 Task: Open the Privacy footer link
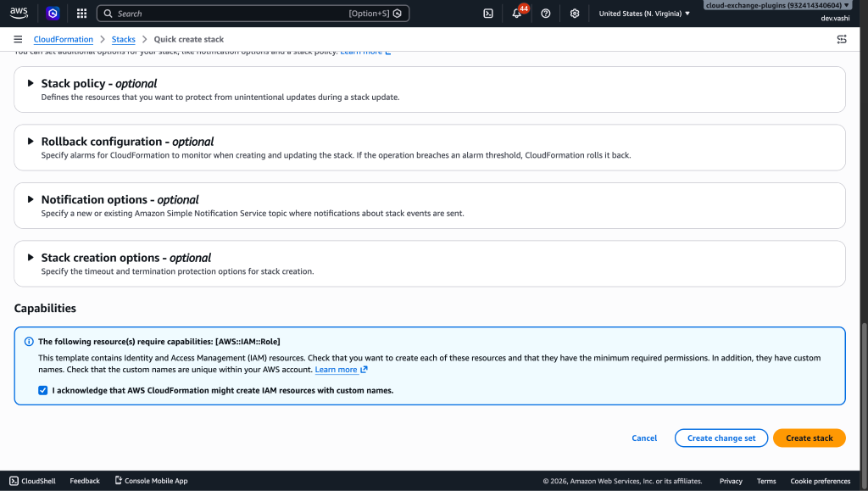(731, 481)
